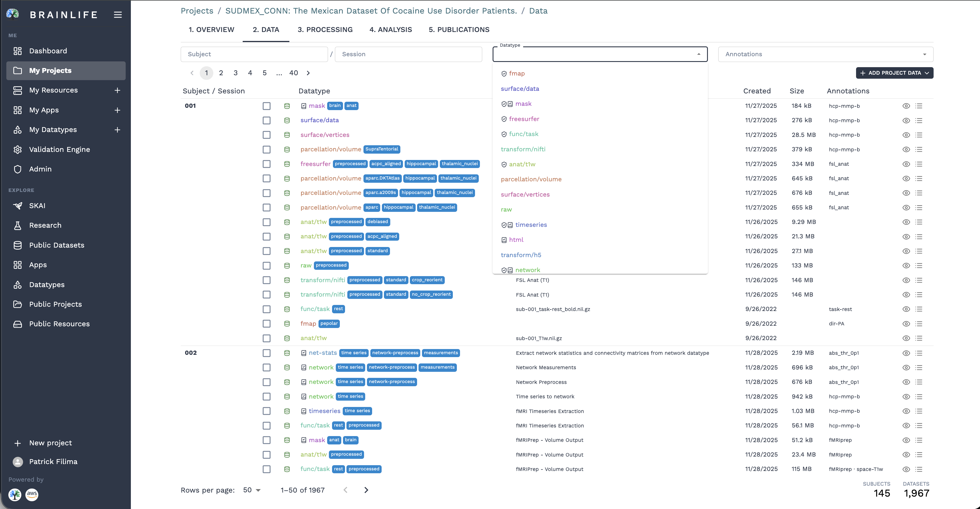Open the Admin shield icon
980x509 pixels.
(x=18, y=169)
